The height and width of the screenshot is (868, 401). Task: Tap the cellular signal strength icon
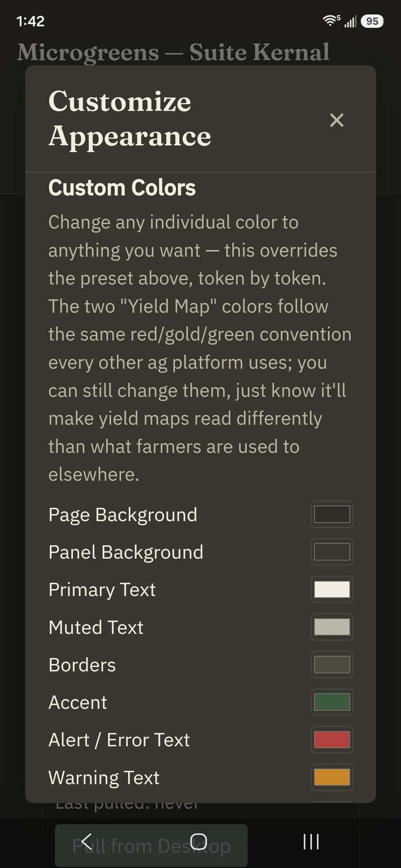[350, 22]
